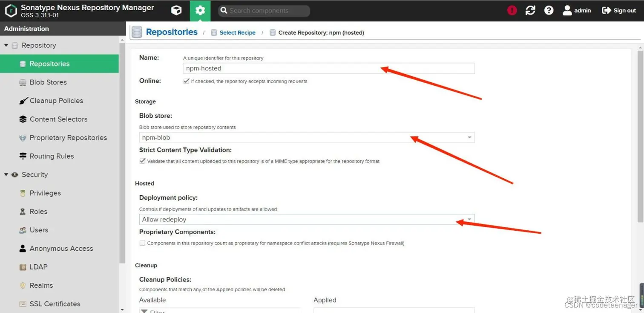Open the admin user account
This screenshot has height=313, width=644.
click(577, 11)
